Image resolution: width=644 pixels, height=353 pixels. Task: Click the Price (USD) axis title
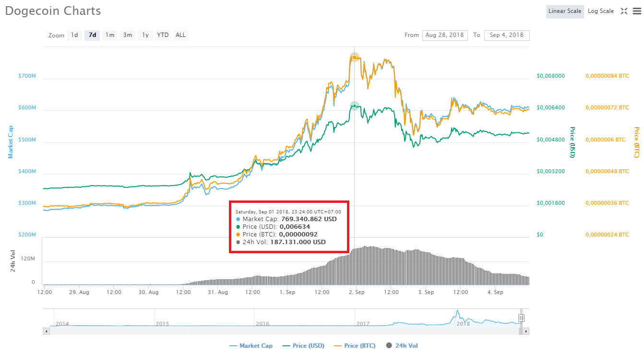(572, 142)
